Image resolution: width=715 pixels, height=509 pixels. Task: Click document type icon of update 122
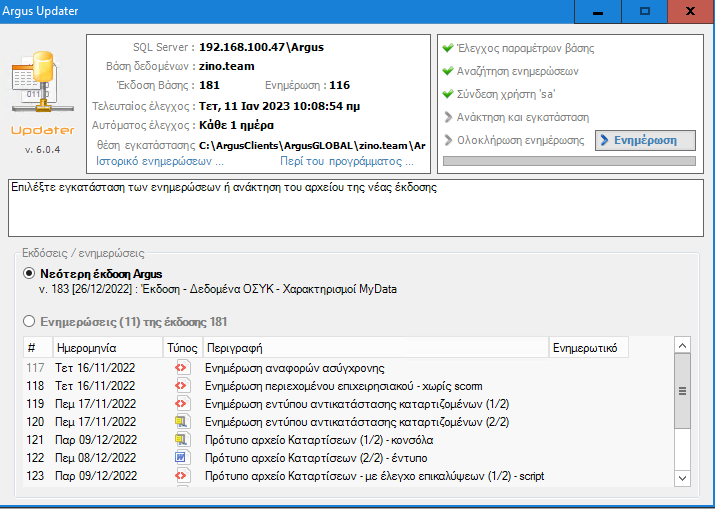pyautogui.click(x=181, y=458)
